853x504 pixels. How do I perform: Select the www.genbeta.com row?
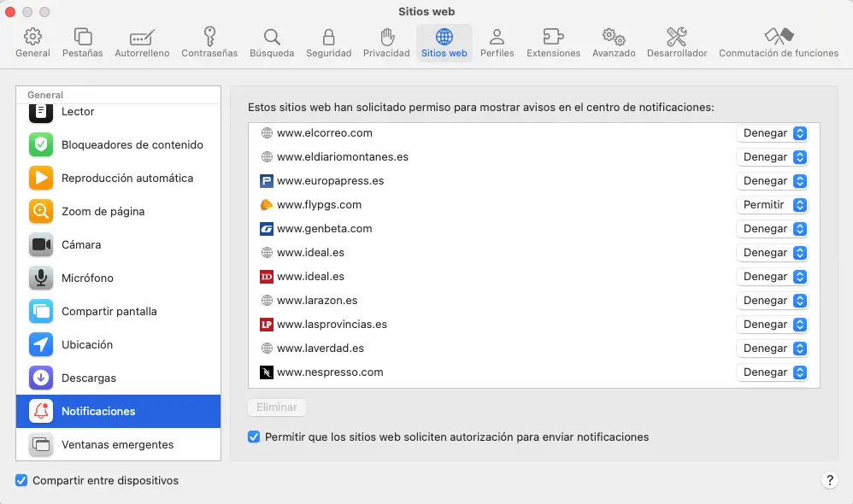point(533,229)
